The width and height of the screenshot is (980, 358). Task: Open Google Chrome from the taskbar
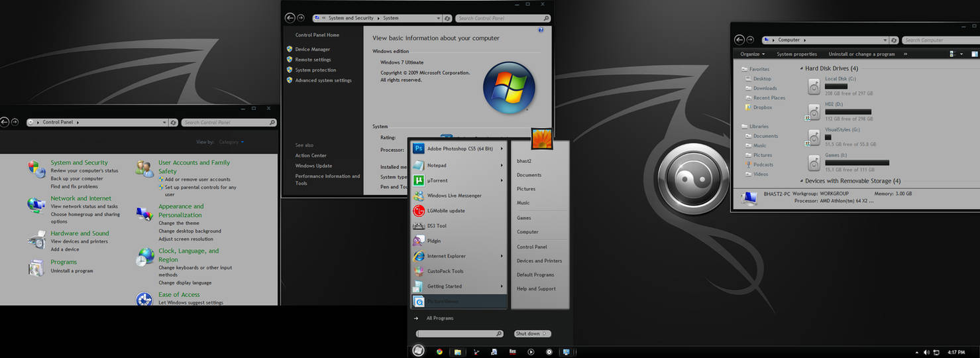pyautogui.click(x=439, y=352)
